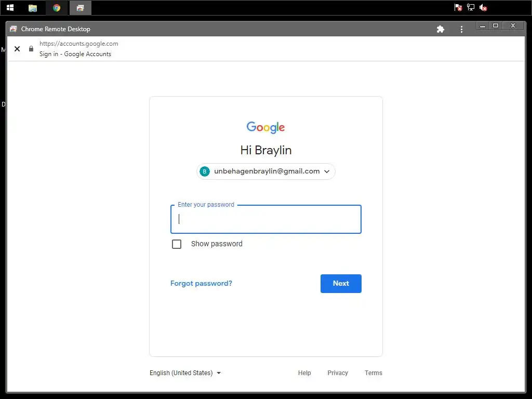Close the Chrome Remote Desktop window
Viewport: 532px width, 399px height.
[513, 26]
